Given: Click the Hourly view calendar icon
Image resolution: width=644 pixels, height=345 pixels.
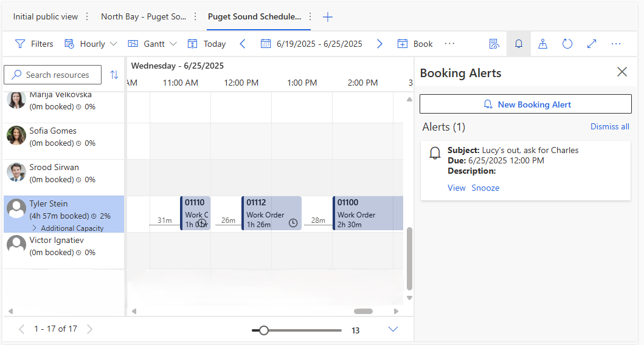Looking at the screenshot, I should click(x=69, y=44).
